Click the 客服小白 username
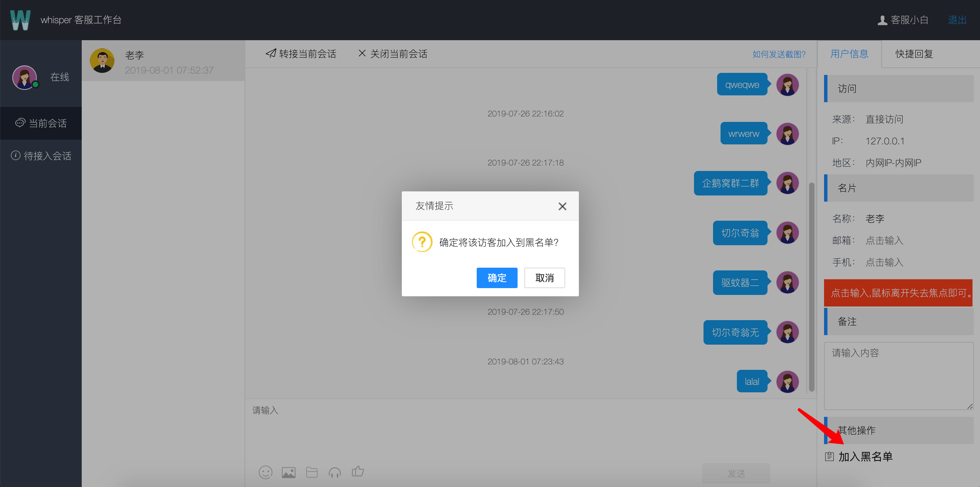 (909, 20)
